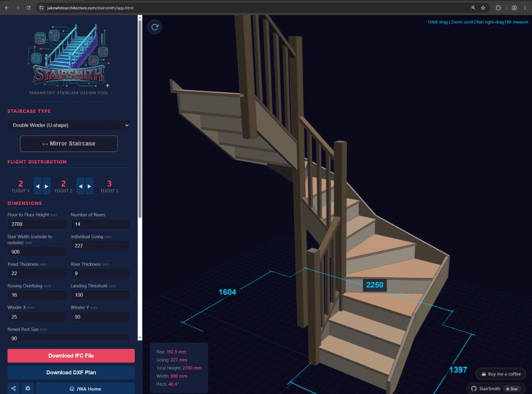Open the Staircase Type dropdown
Screen dimensions: 532x394
coord(69,125)
